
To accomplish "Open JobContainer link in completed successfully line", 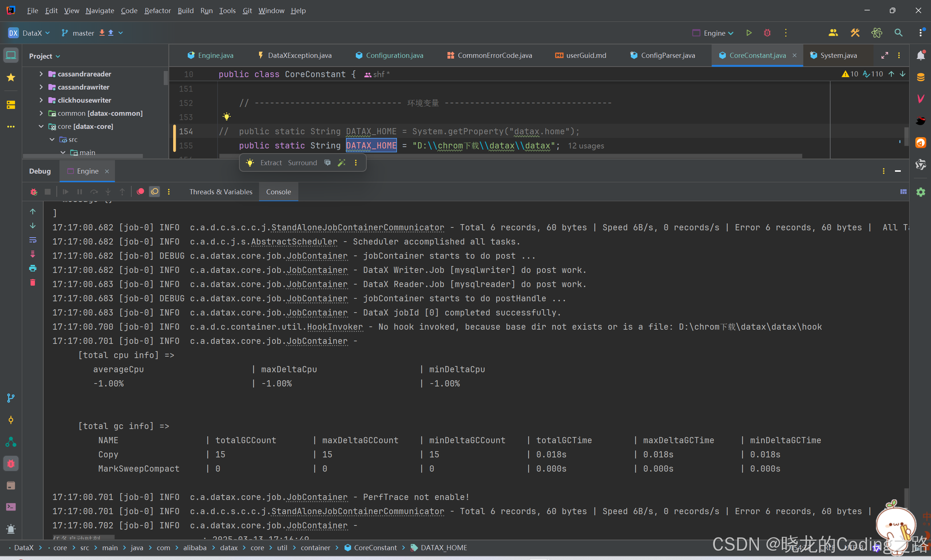I will [317, 313].
